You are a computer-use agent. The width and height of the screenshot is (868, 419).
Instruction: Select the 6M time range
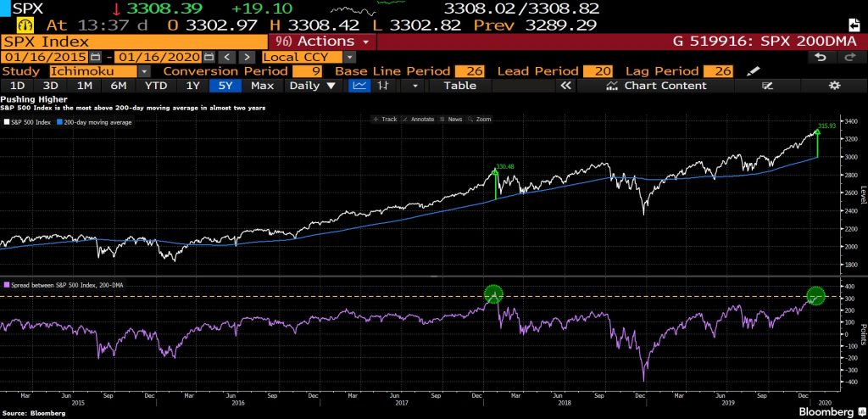[x=119, y=86]
